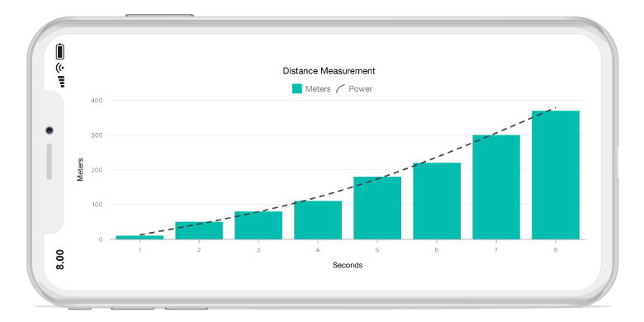This screenshot has width=644, height=322.
Task: Select the bar for second 7
Action: (496, 187)
